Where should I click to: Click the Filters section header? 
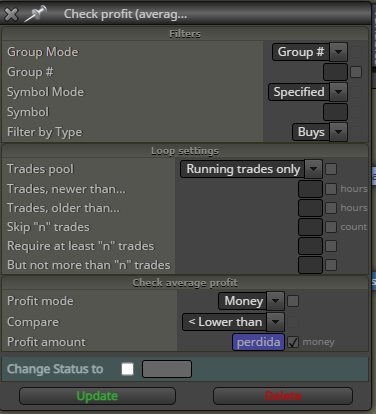tap(185, 34)
